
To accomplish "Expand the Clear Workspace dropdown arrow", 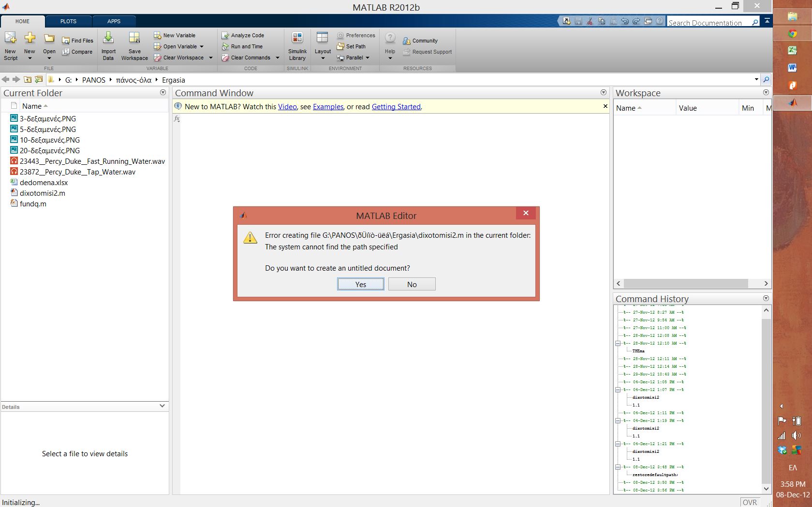I will tap(211, 58).
